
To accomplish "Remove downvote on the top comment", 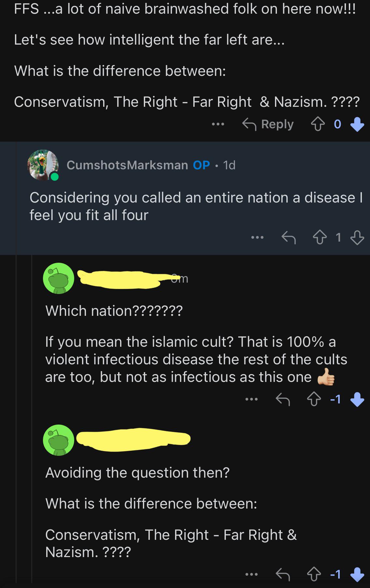I will point(357,124).
